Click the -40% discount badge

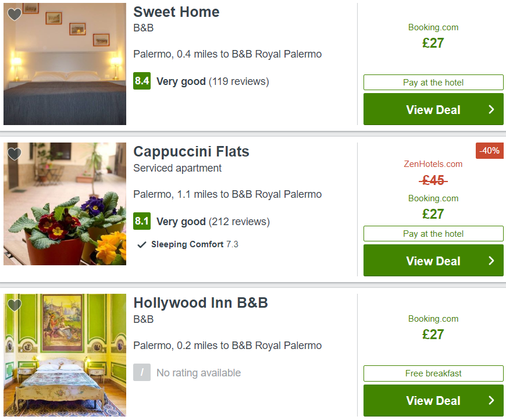pyautogui.click(x=490, y=151)
